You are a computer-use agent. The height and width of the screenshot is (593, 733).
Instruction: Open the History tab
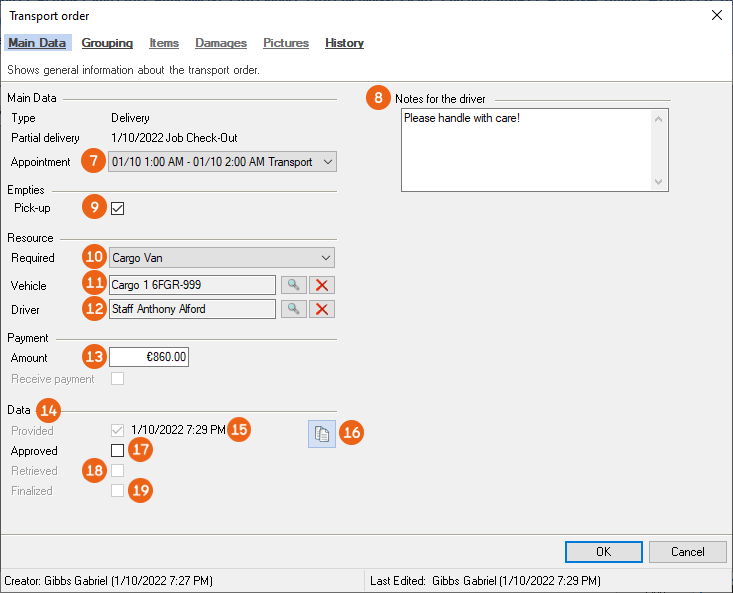pos(344,43)
